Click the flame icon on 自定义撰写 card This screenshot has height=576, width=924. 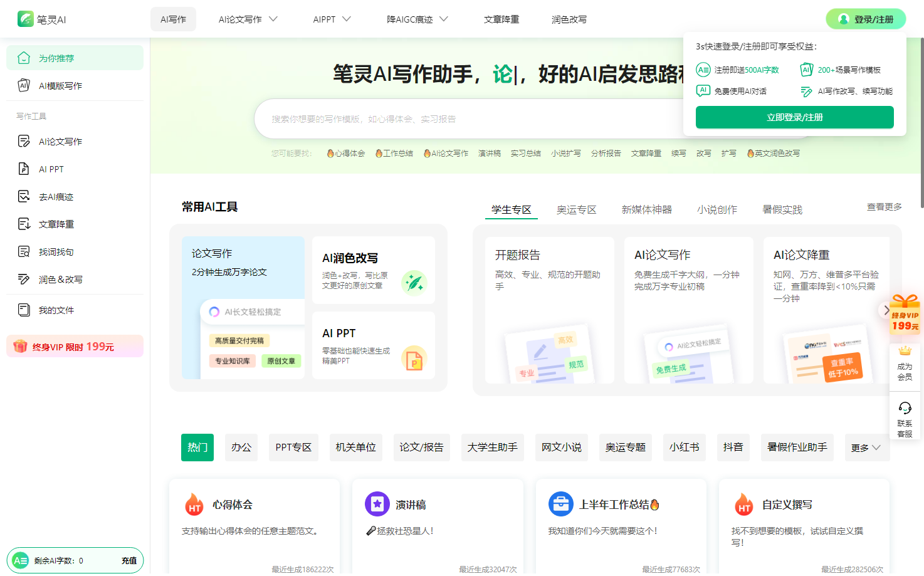click(744, 504)
